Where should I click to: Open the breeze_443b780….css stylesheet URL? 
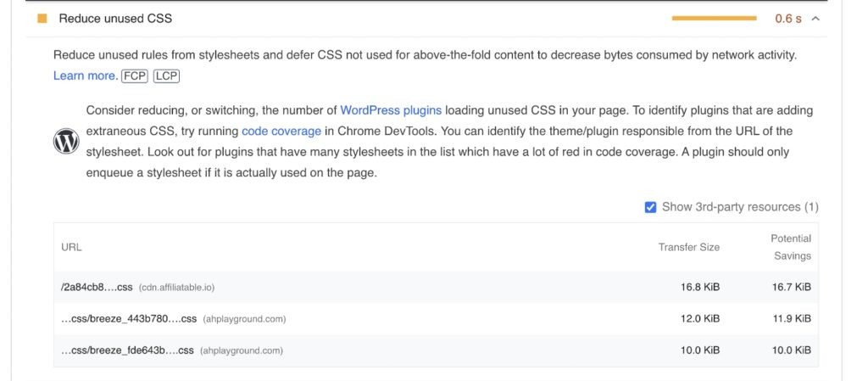coord(129,319)
